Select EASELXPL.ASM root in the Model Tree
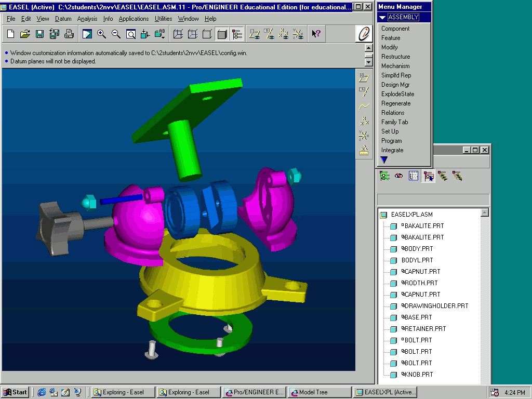 coord(411,215)
